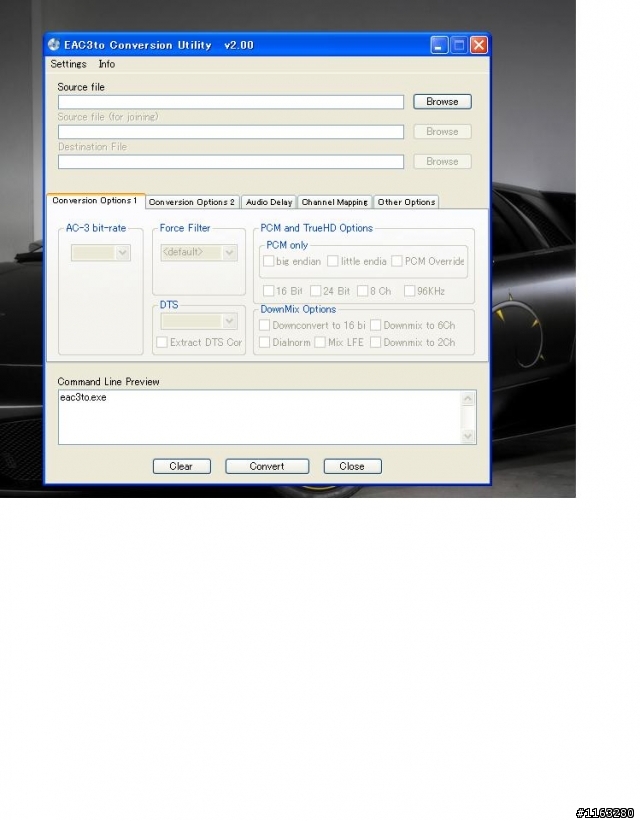Click command preview scrollbar down arrow

click(x=468, y=436)
